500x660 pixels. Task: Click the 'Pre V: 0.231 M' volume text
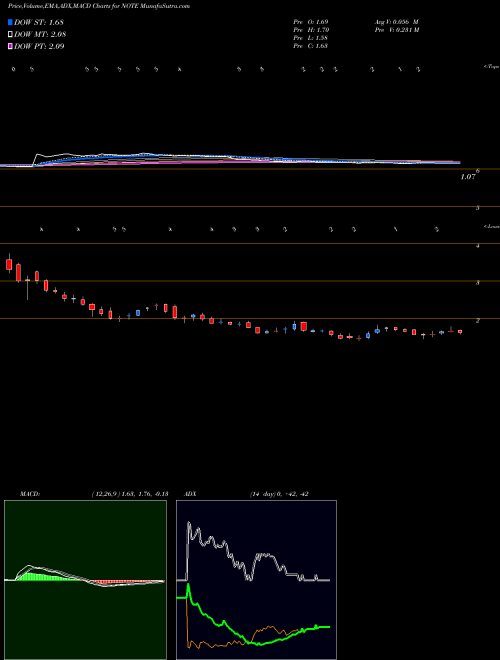pyautogui.click(x=396, y=30)
